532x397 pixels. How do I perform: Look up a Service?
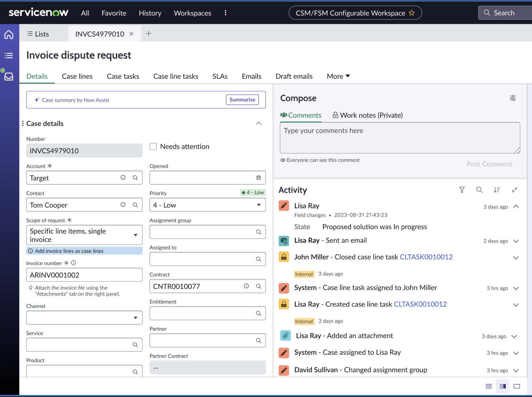coord(135,345)
